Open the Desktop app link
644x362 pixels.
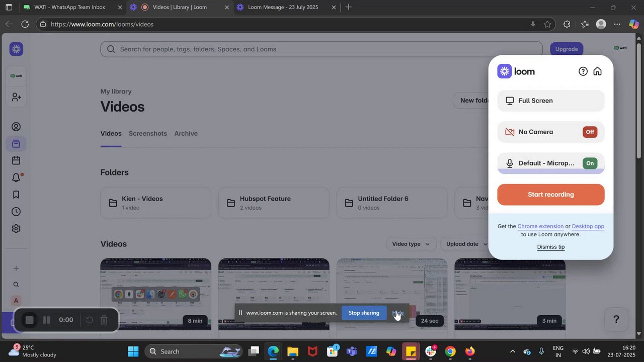pyautogui.click(x=588, y=226)
